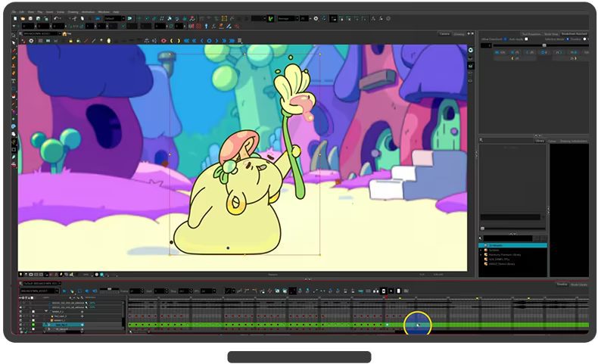
Task: Click the yellow right bracket icon in camera toolbar
Action: coord(179,40)
